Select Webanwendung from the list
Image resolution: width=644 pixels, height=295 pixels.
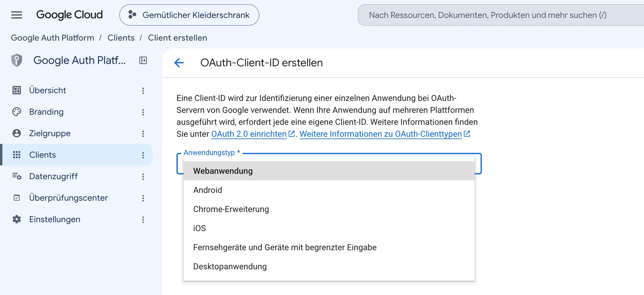(329, 171)
